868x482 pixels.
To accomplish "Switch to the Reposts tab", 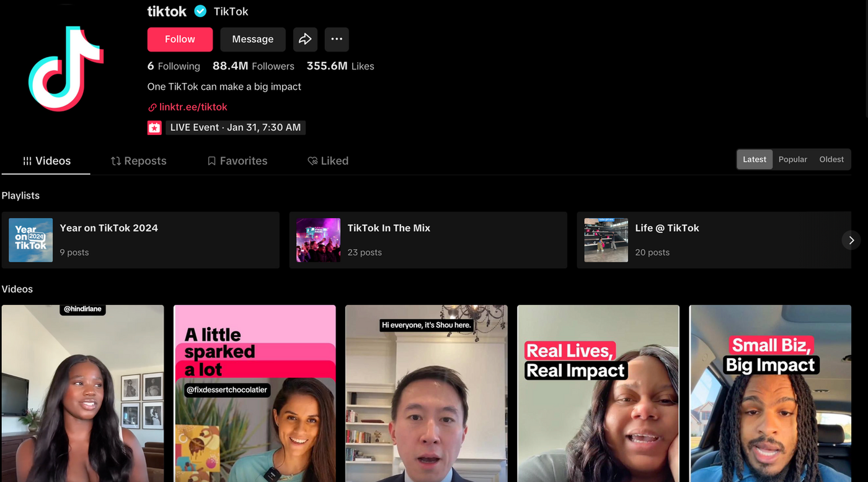I will tap(138, 161).
